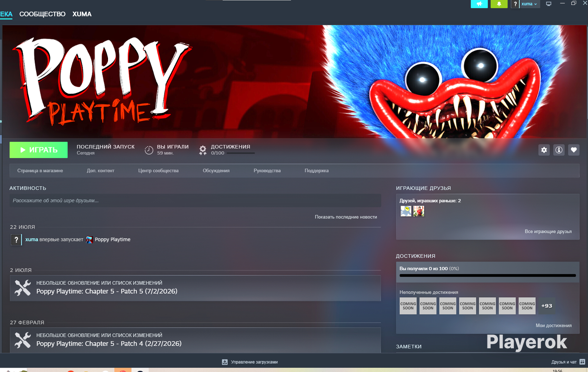Click the Неполученные достижения label
588x372 pixels.
[429, 292]
